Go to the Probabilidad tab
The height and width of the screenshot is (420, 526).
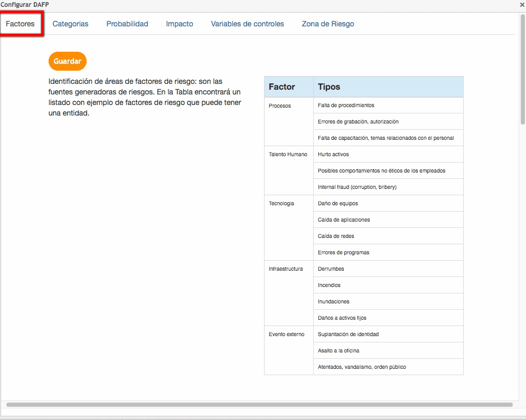[x=127, y=24]
